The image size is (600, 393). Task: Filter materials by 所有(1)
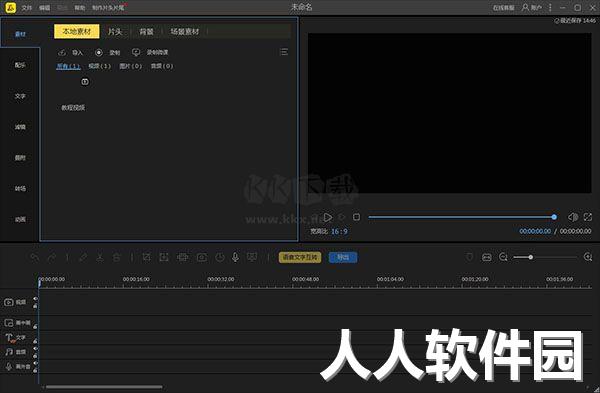coord(68,66)
